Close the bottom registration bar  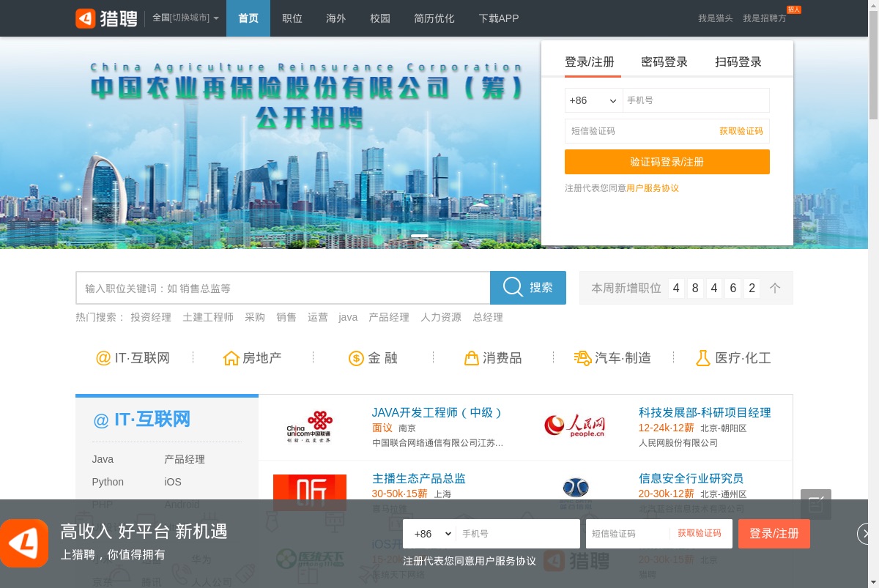865,535
